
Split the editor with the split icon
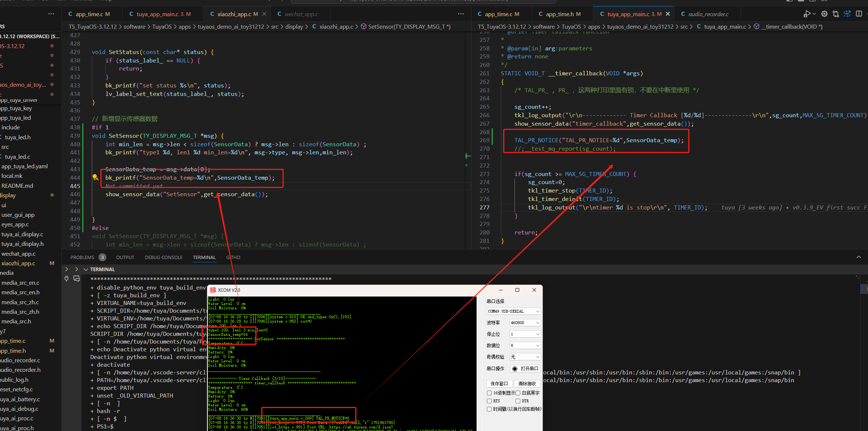859,14
